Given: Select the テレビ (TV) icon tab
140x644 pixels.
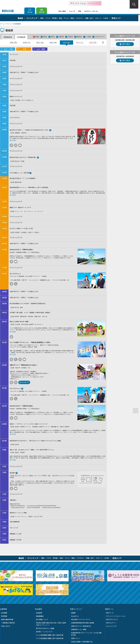Looking at the screenshot, I should point(30,11).
